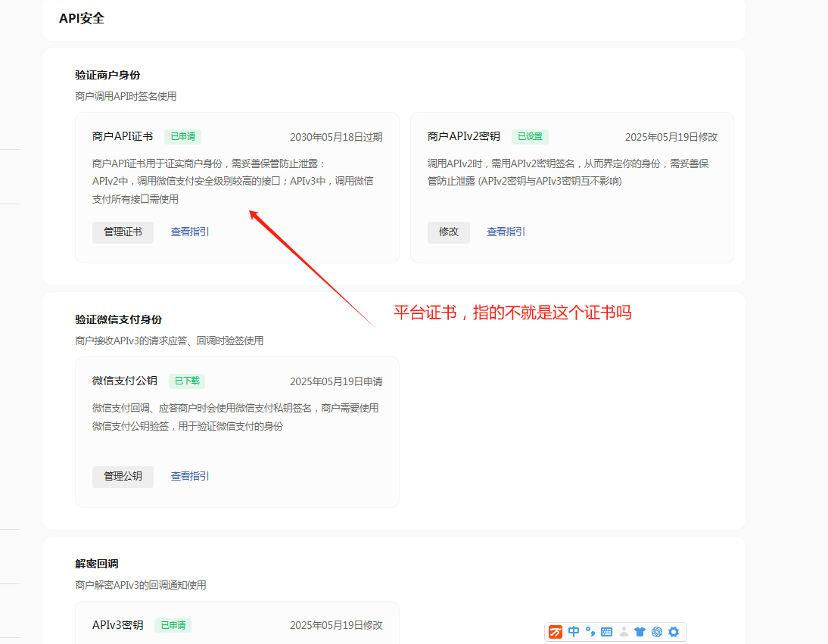Toggle Chinese input mode 中 icon

(x=574, y=632)
